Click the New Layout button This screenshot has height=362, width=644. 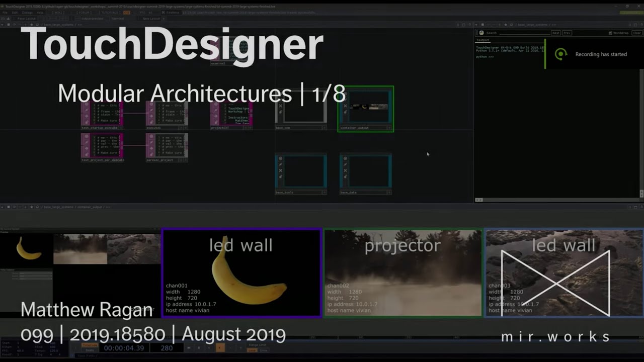(151, 19)
